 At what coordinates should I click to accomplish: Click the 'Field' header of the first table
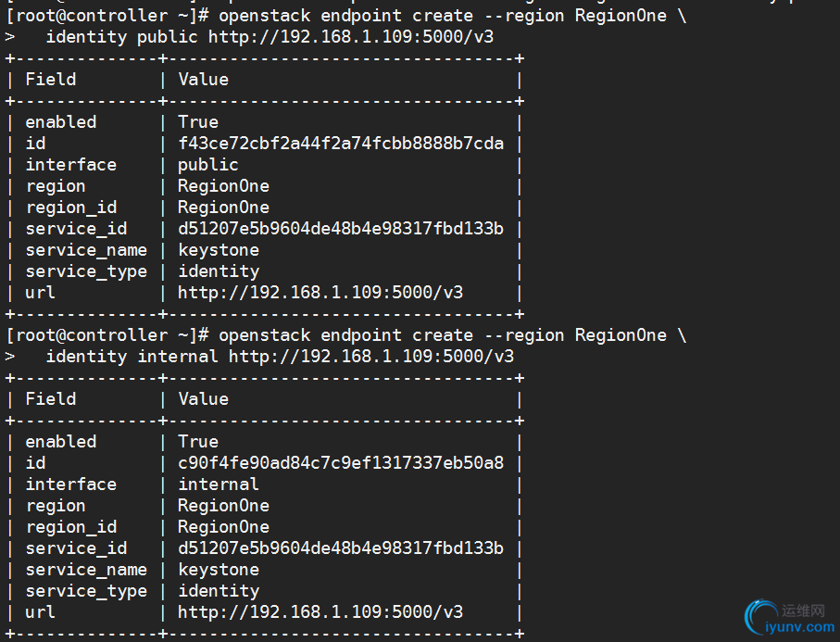click(51, 80)
